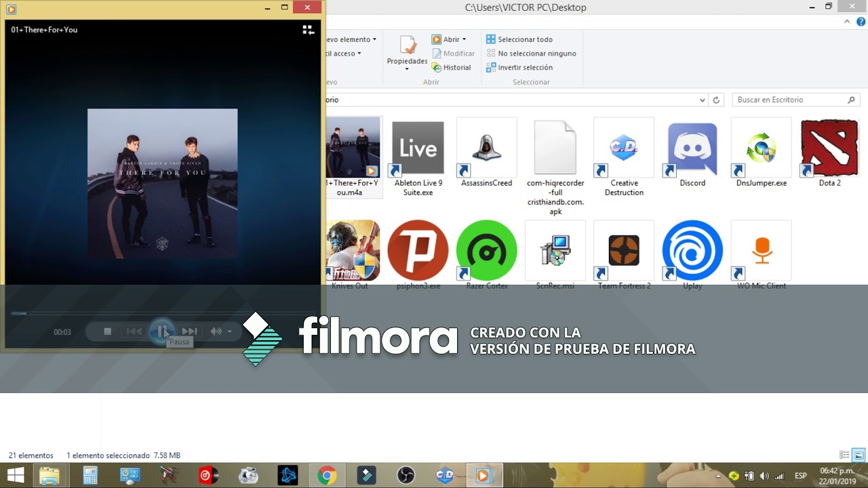868x488 pixels.
Task: Expand the address bar history dropdown
Action: 702,100
